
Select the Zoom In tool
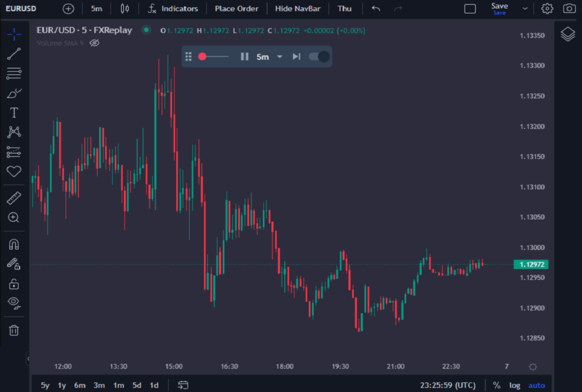click(13, 217)
